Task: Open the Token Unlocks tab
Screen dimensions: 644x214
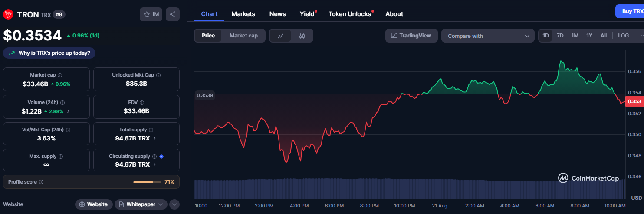Action: pos(350,14)
